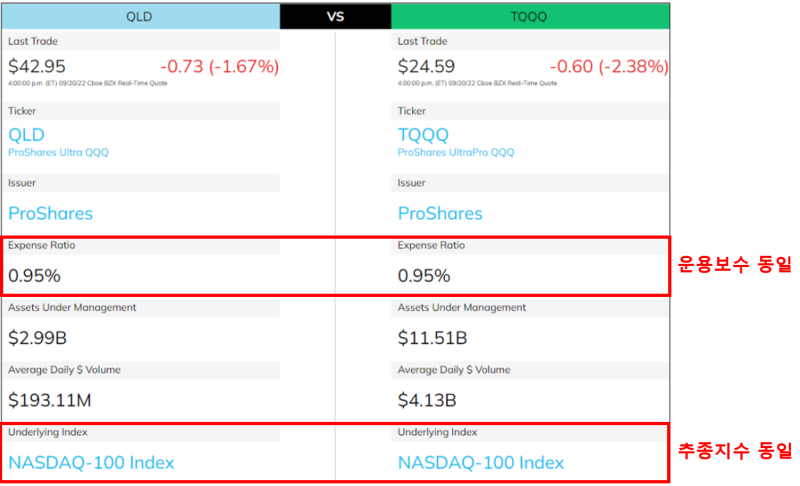Click the QLD column header
The height and width of the screenshot is (486, 800).
tap(140, 16)
